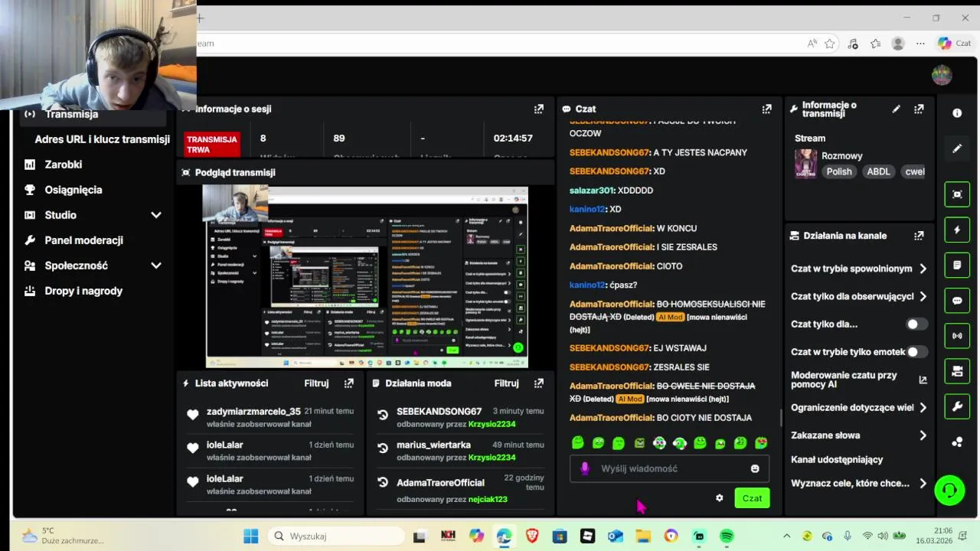The width and height of the screenshot is (980, 551).
Task: Open Kanał udostępniający option
Action: 837,460
